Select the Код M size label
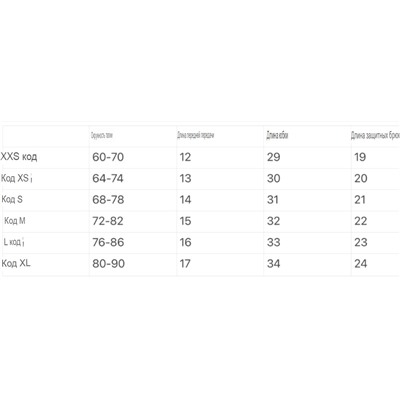 pos(15,221)
